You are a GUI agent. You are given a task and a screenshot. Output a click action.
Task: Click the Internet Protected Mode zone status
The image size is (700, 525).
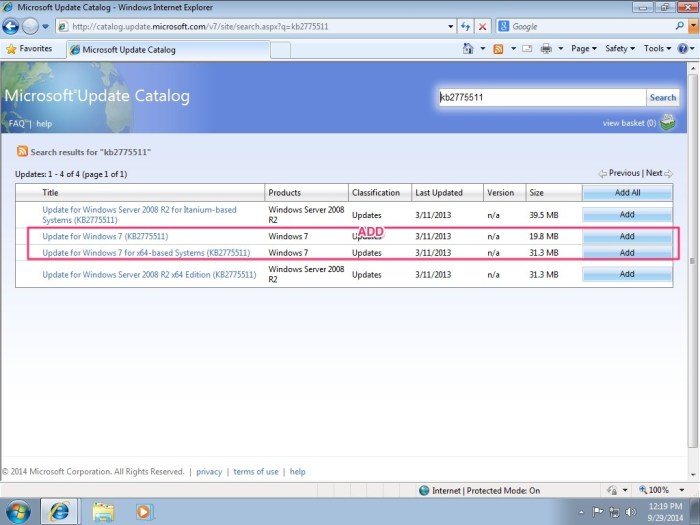tap(479, 491)
